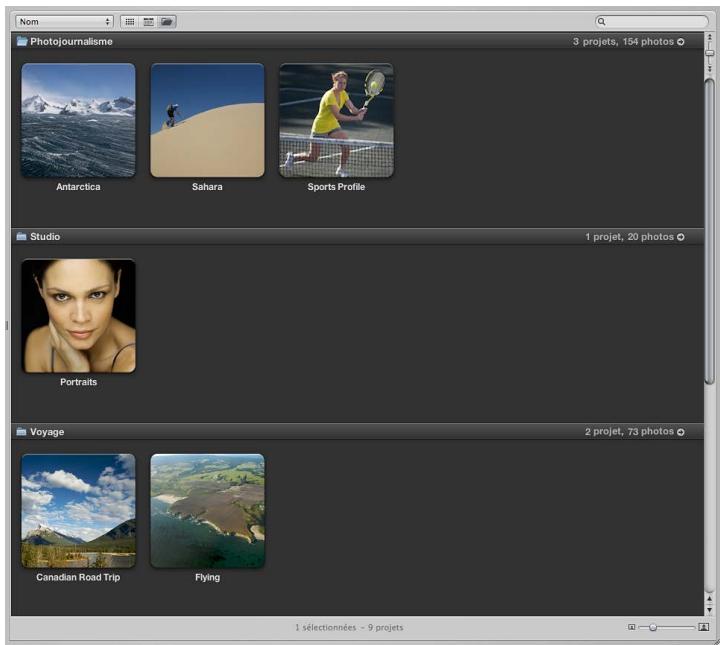Click the Photojournalisme group header title
This screenshot has height=645, width=720.
tap(71, 41)
